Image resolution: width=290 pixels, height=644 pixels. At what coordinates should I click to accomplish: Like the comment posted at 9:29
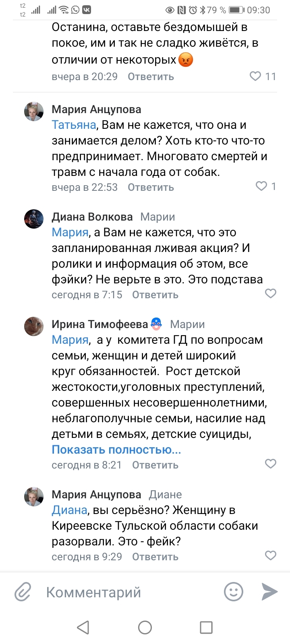click(271, 555)
